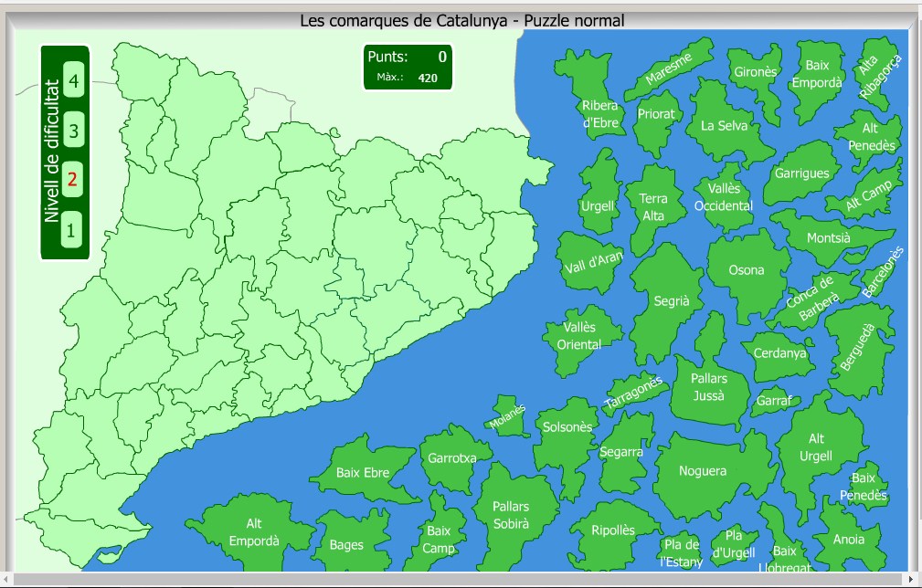The height and width of the screenshot is (588, 922).
Task: Grab the Vallès Oriental piece
Action: (x=578, y=336)
